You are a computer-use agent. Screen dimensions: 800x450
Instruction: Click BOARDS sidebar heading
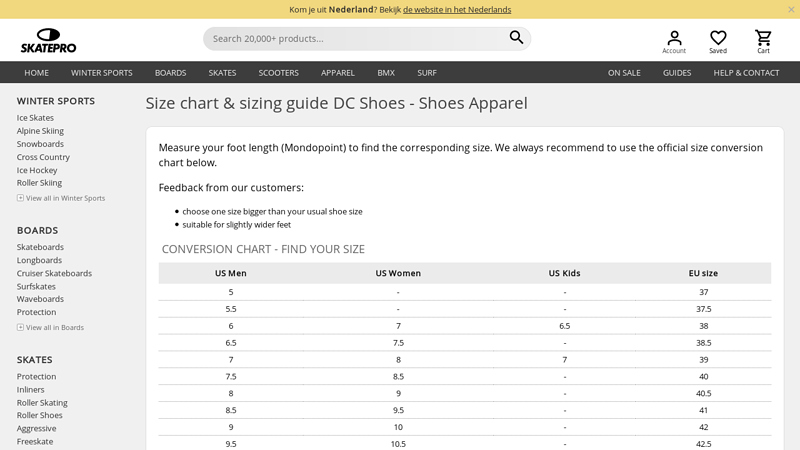[x=37, y=231]
